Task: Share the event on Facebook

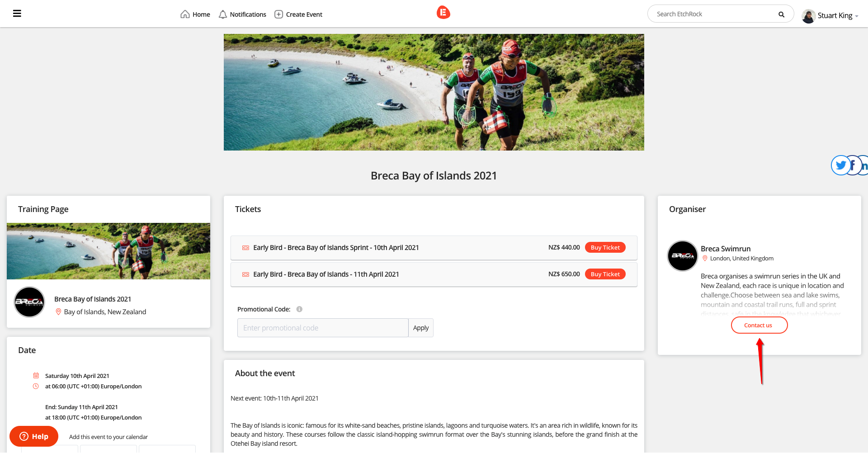Action: pos(853,165)
